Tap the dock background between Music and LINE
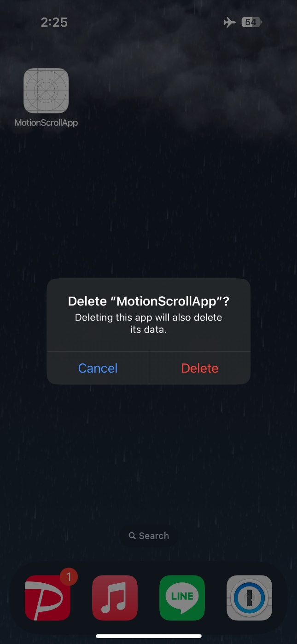The width and height of the screenshot is (297, 644). tap(148, 598)
